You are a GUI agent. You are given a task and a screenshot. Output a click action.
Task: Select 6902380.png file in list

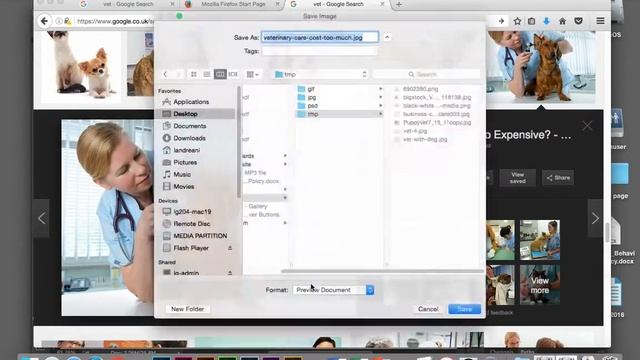coord(420,89)
